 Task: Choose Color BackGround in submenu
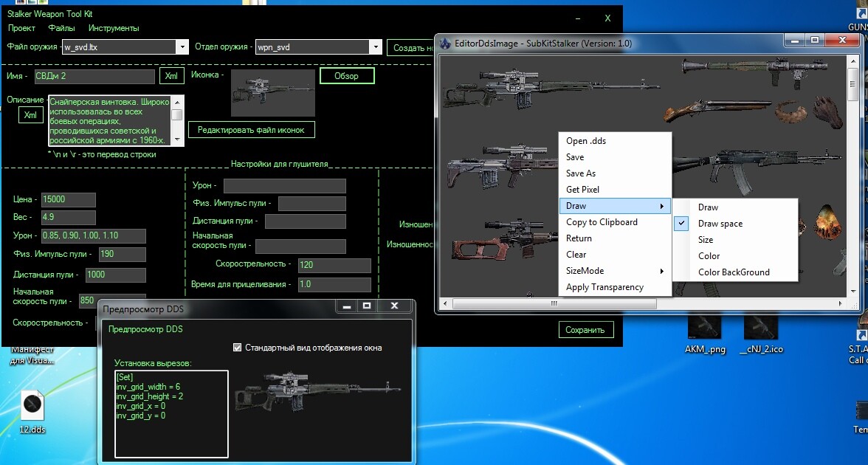[735, 272]
